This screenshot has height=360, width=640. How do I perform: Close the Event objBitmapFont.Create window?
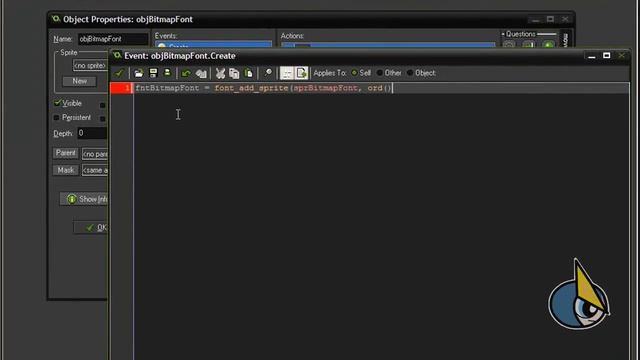click(621, 56)
